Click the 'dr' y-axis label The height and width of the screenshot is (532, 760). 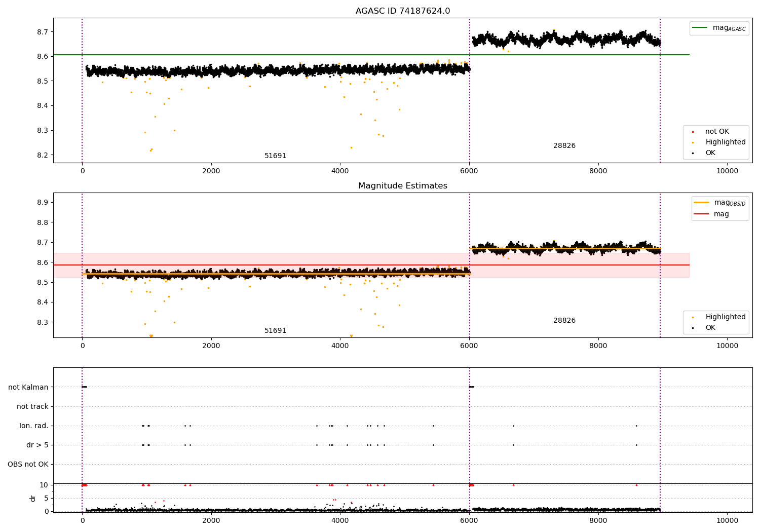point(33,498)
